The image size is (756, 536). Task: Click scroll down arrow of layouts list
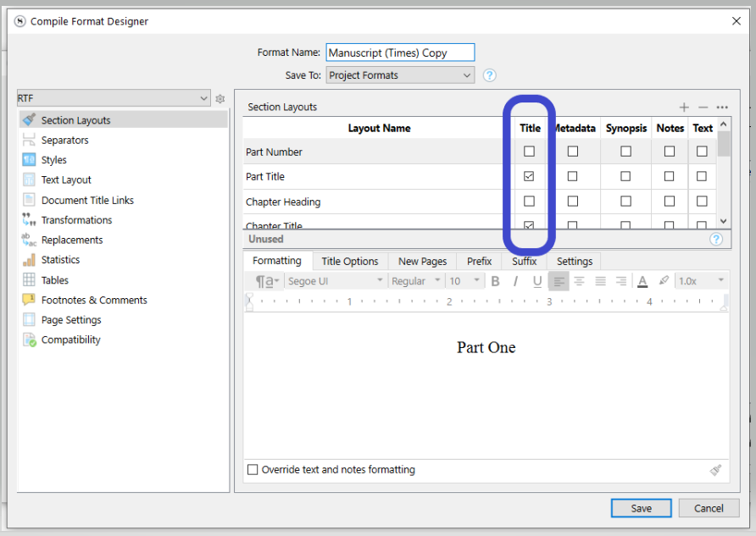(x=723, y=221)
